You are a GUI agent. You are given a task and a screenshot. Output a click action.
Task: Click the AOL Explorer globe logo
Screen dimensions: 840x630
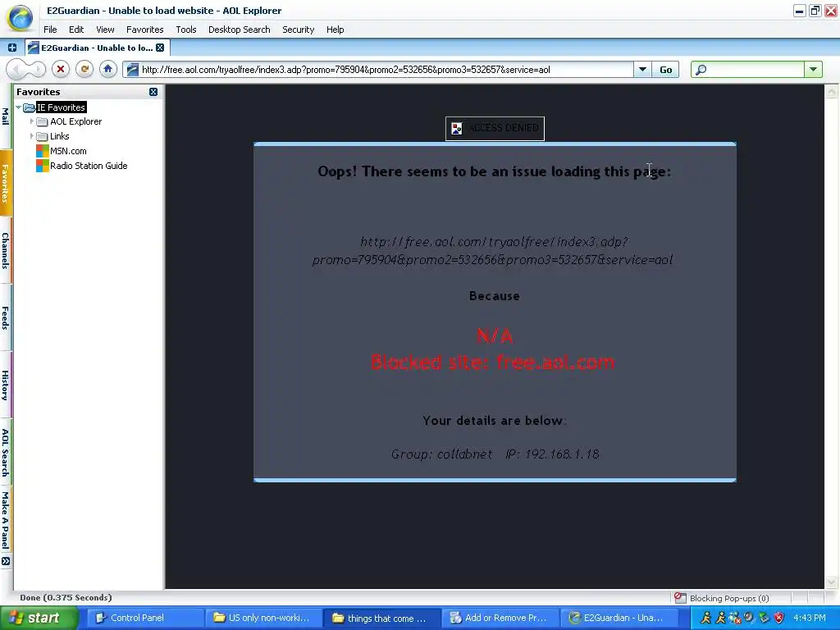20,16
